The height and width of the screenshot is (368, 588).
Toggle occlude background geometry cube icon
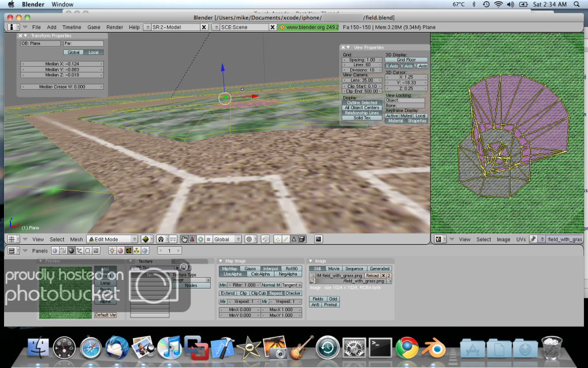tap(302, 239)
